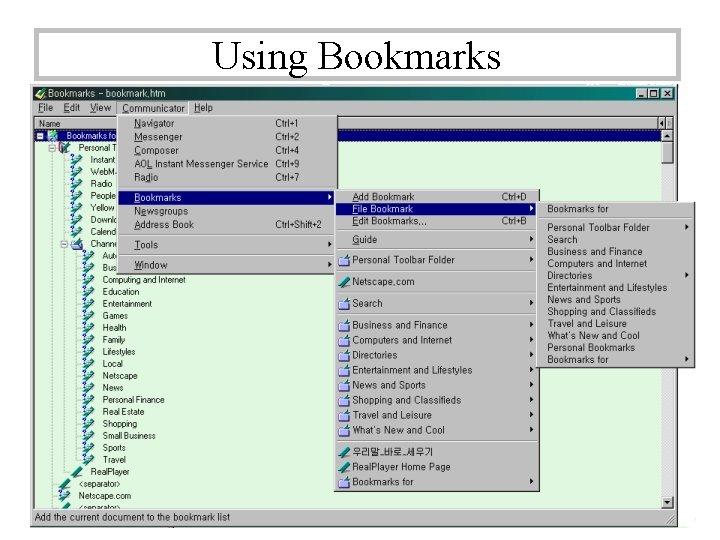
Task: Click the Directories folder icon in Bookmarks submenu
Action: [344, 355]
